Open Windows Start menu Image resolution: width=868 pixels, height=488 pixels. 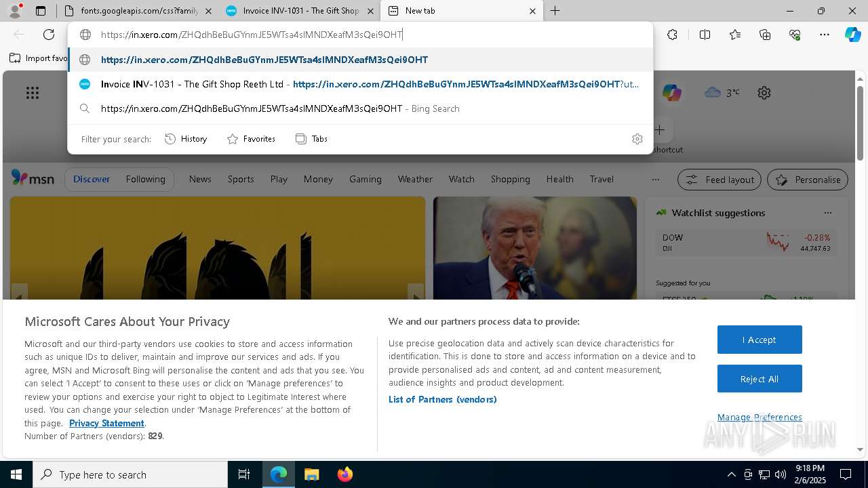click(16, 474)
